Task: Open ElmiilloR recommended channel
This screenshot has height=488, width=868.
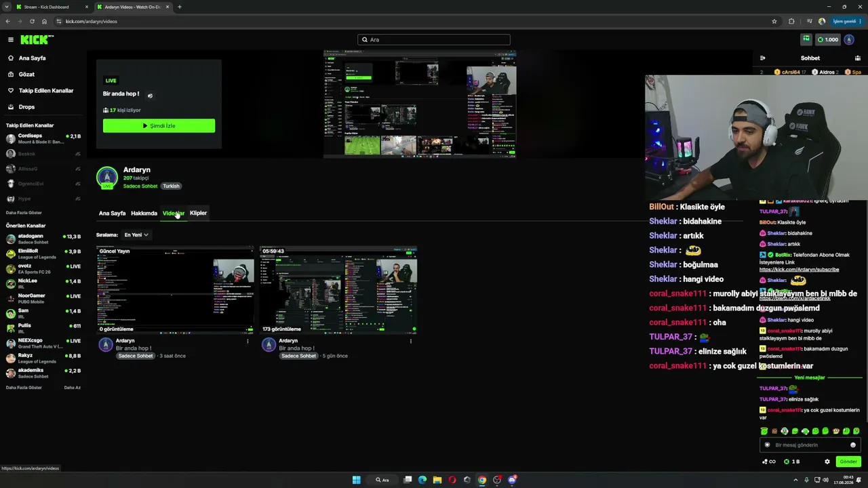Action: (43, 253)
